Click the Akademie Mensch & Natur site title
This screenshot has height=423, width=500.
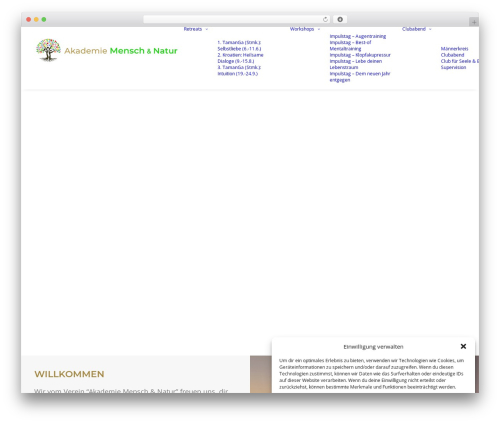(121, 51)
